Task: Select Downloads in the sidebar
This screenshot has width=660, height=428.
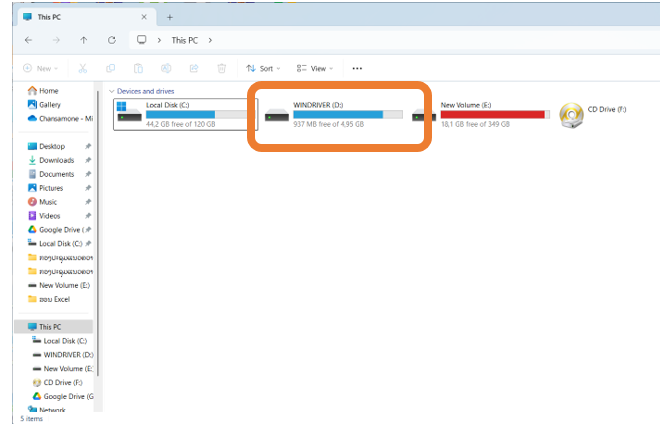Action: (x=56, y=160)
